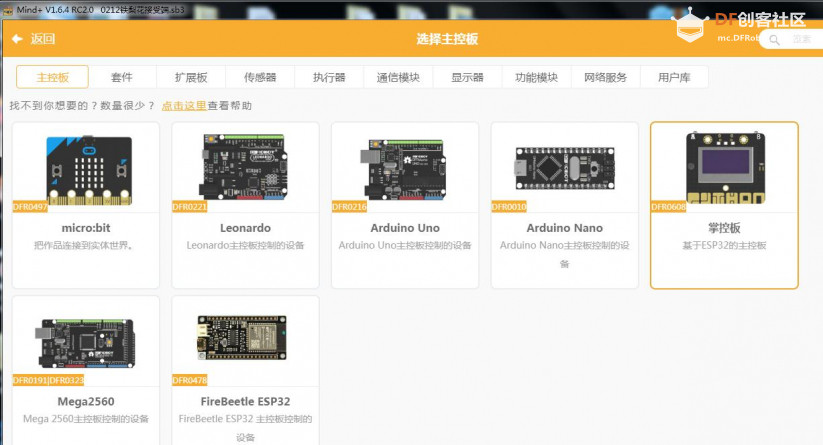Click the DFR0497 product code tag

[30, 207]
